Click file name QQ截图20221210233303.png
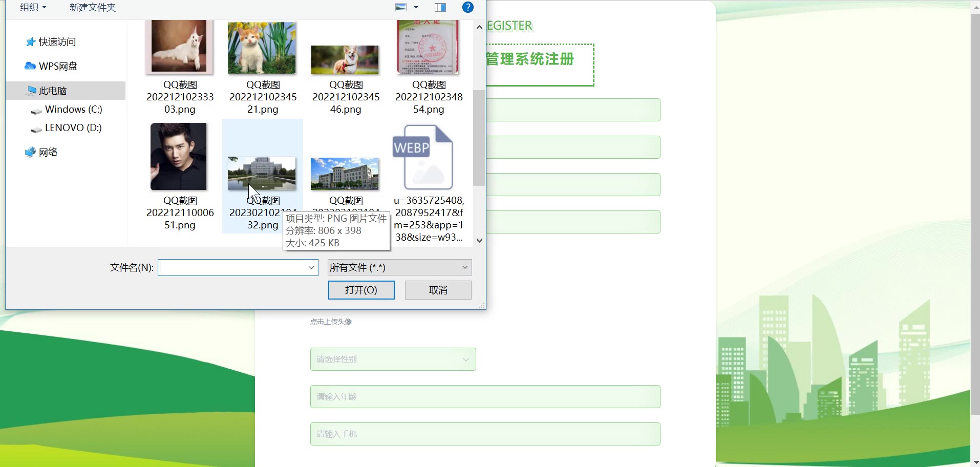The width and height of the screenshot is (980, 467). pos(180,97)
